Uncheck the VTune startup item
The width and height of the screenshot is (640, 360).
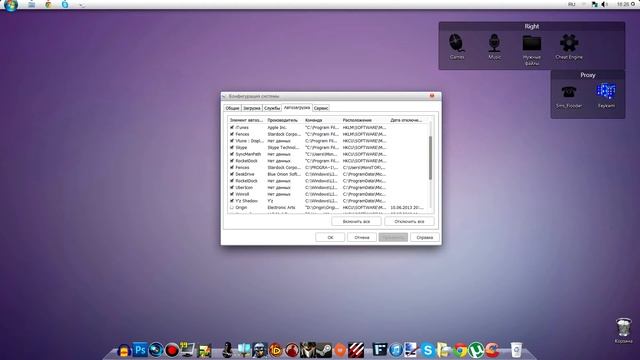pos(232,141)
